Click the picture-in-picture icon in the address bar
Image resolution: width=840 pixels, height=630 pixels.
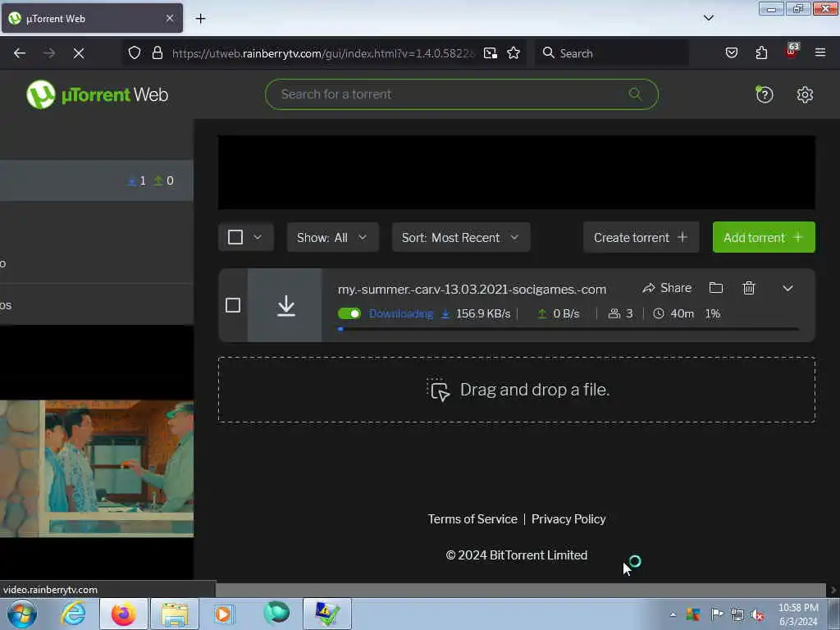(491, 53)
